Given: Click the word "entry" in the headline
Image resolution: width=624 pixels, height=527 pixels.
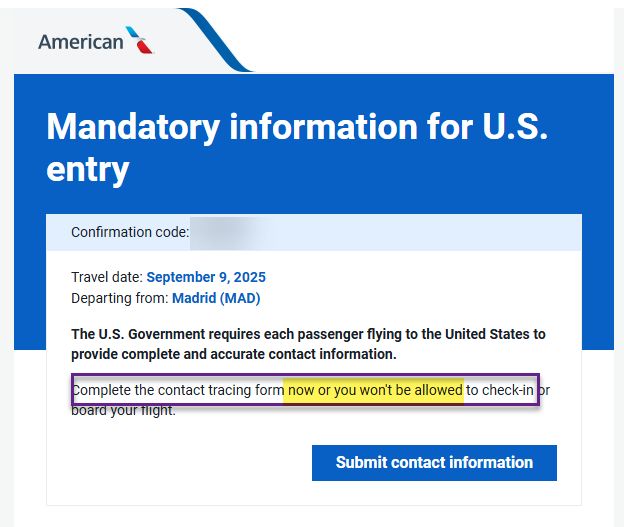Looking at the screenshot, I should tap(88, 170).
